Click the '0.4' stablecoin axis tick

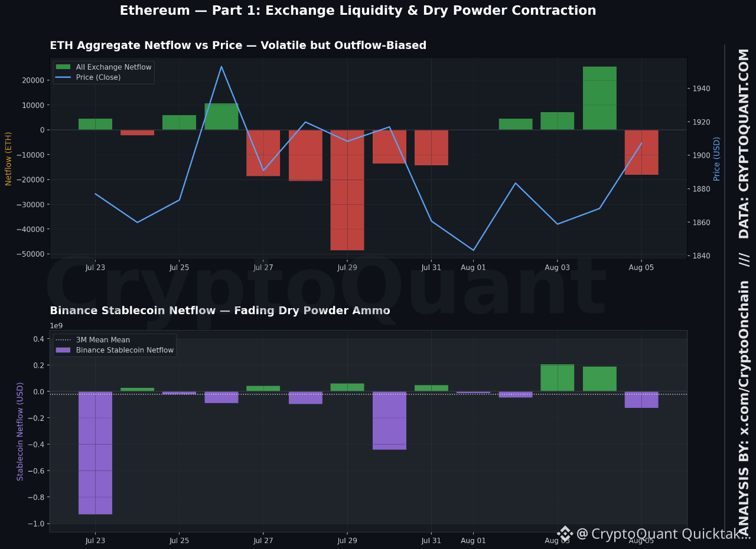click(39, 339)
